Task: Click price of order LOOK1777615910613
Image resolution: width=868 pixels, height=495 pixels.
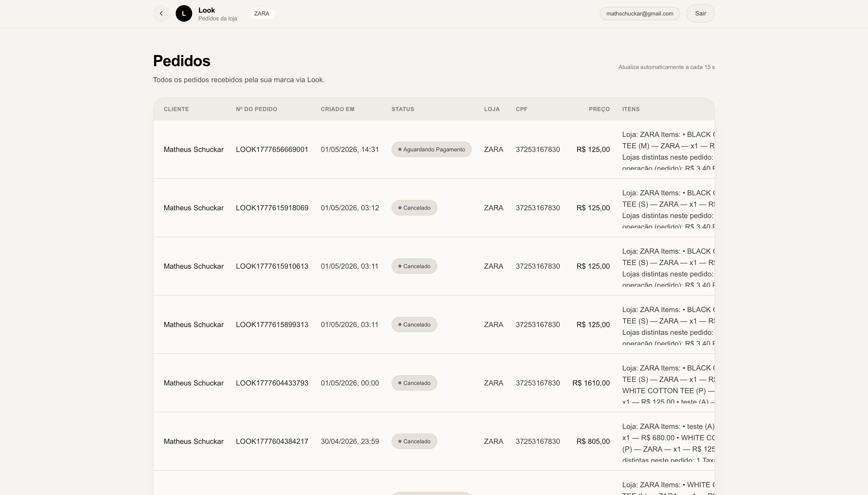Action: [x=593, y=266]
